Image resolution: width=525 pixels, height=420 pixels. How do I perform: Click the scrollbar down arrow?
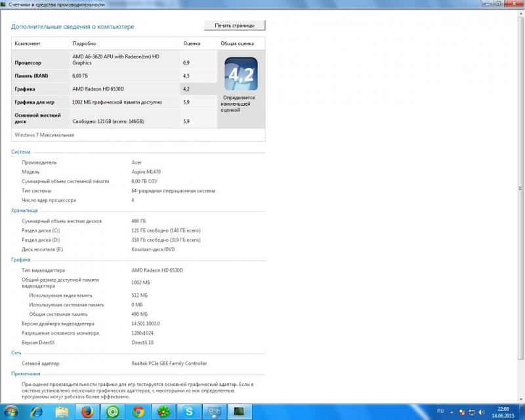click(520, 399)
